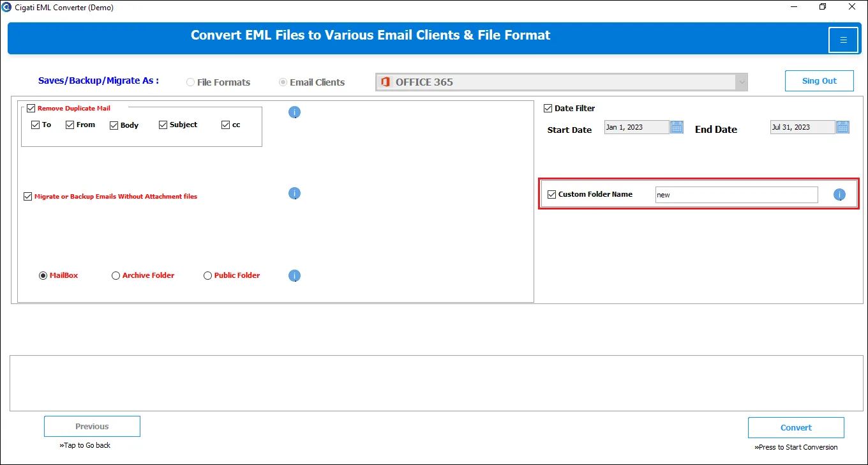This screenshot has width=868, height=465.
Task: Toggle Migrate or Backup Emails Without Attachment checkbox
Action: [x=27, y=197]
